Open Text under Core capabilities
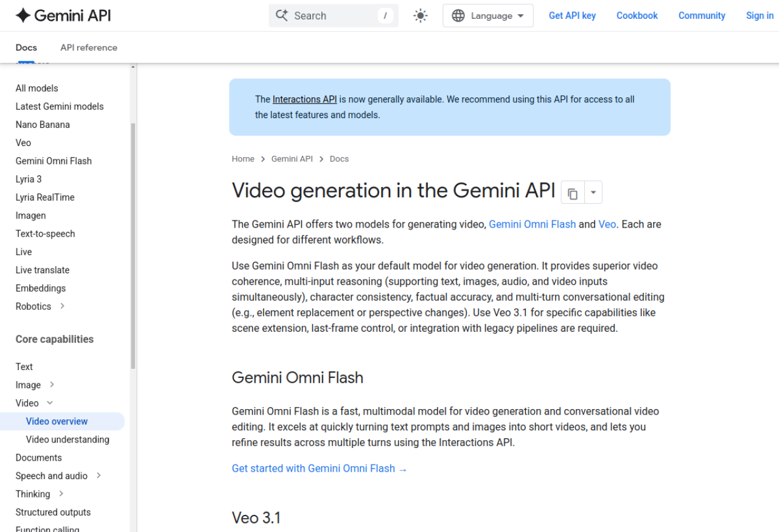The width and height of the screenshot is (779, 532). point(24,366)
